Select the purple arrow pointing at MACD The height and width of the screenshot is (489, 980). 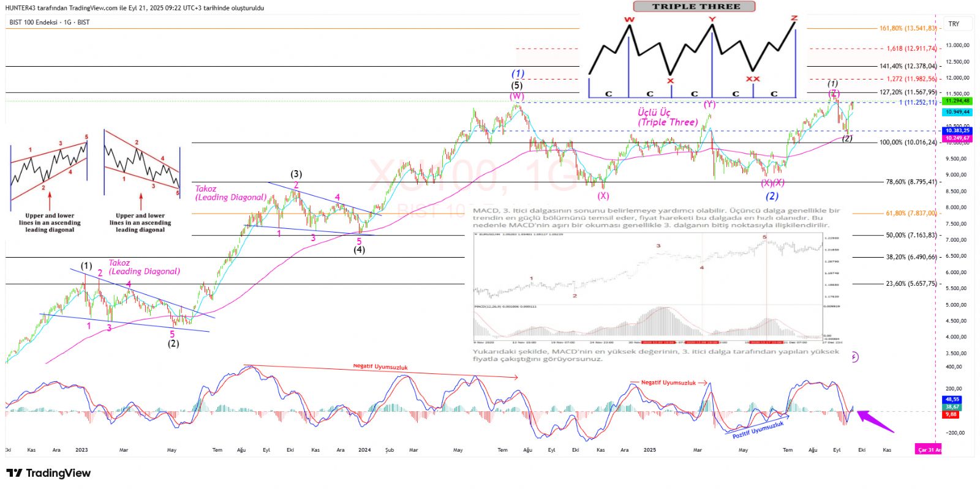point(875,422)
